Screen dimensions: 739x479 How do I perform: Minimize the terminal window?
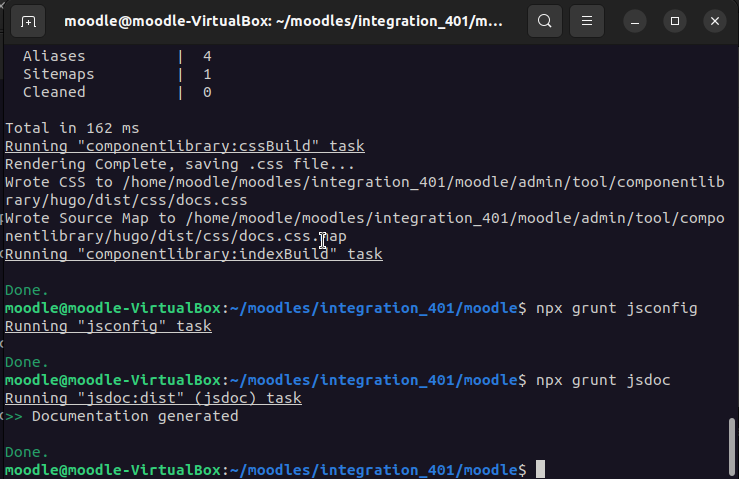pyautogui.click(x=635, y=21)
